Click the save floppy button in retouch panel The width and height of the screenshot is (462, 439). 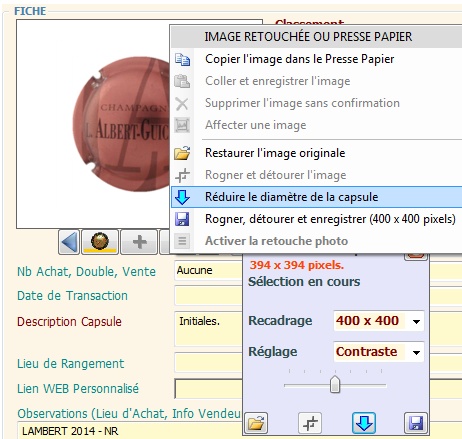pos(416,423)
